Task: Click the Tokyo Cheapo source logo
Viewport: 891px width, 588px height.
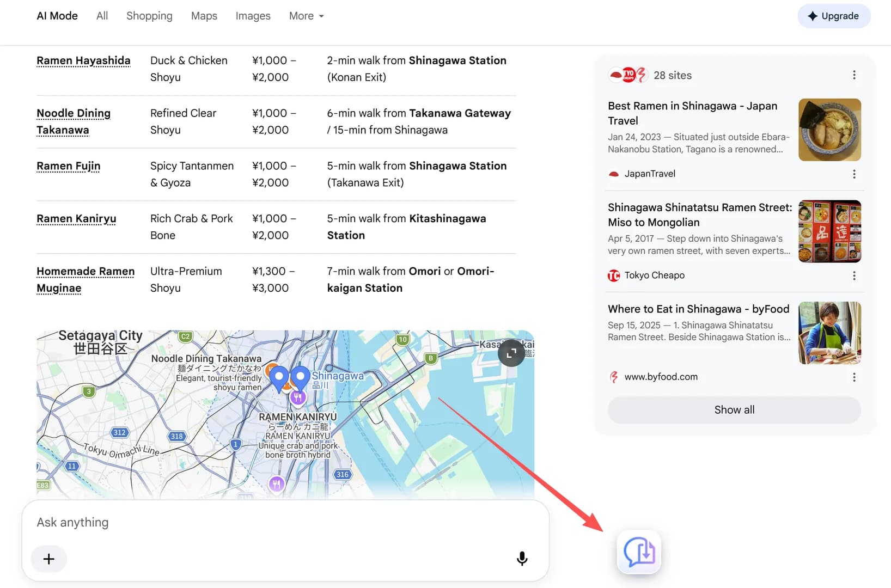Action: coord(614,275)
